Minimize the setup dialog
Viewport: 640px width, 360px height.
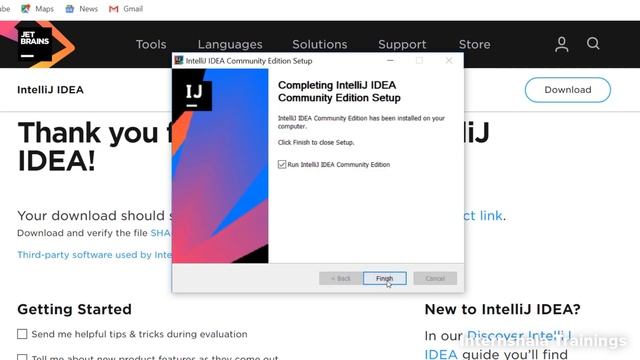(x=390, y=60)
